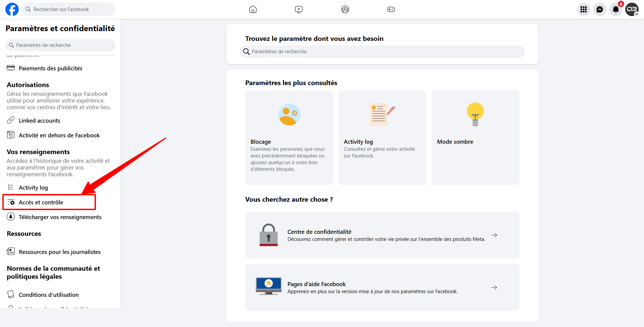Focus the main Paramètres de recherche field
644x327 pixels.
382,52
